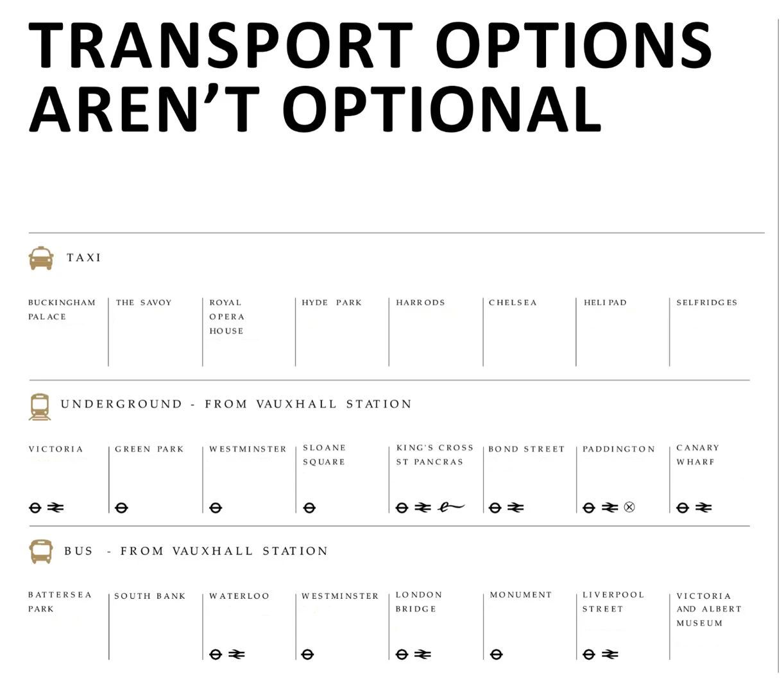Click the gold bus icon

coord(41,552)
